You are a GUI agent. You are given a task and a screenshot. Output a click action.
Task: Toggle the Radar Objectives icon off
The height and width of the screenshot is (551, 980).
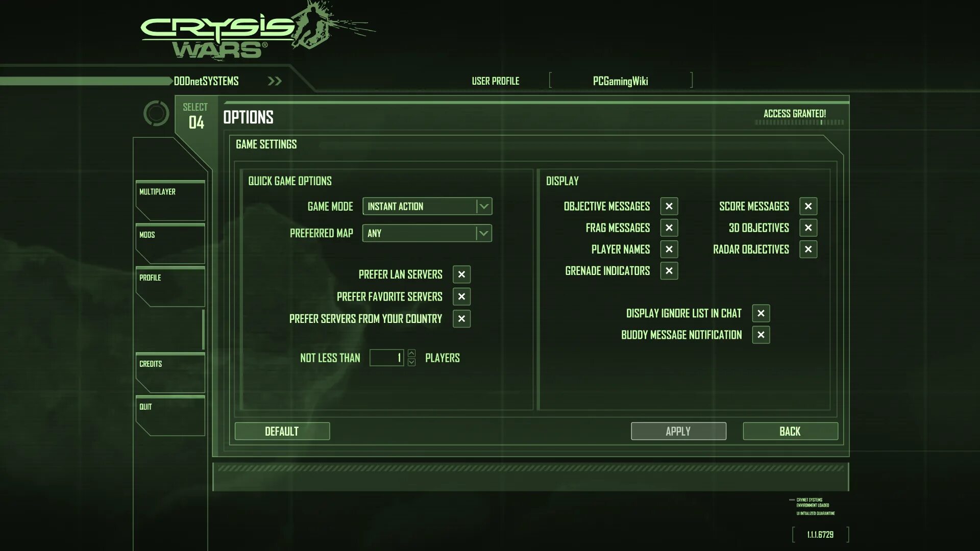tap(807, 249)
